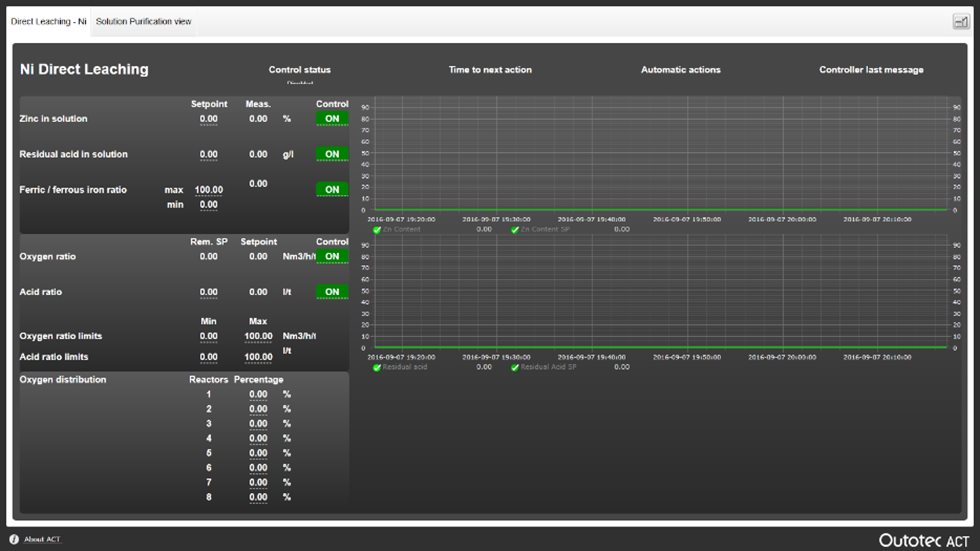This screenshot has width=980, height=551.
Task: Toggle the Residual Acid SP series checkbox
Action: (515, 368)
